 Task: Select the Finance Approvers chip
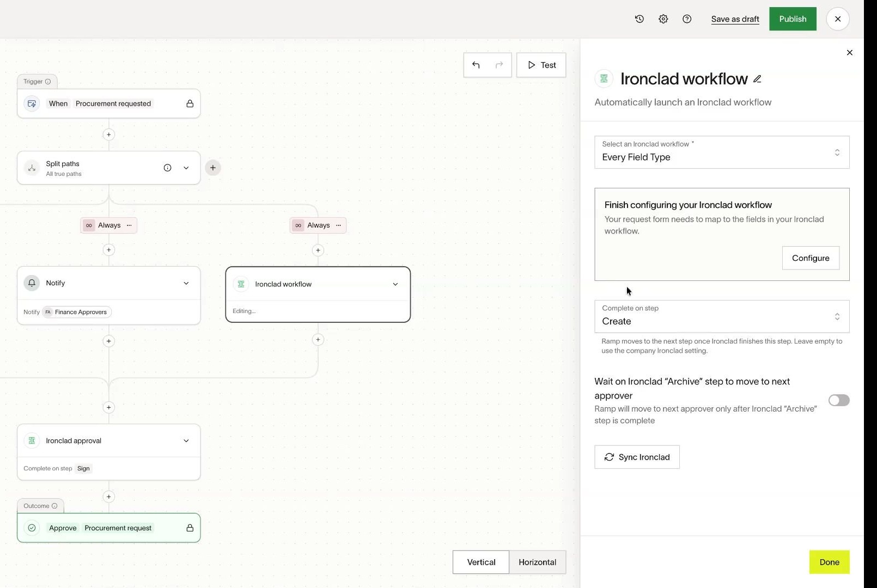click(x=77, y=312)
